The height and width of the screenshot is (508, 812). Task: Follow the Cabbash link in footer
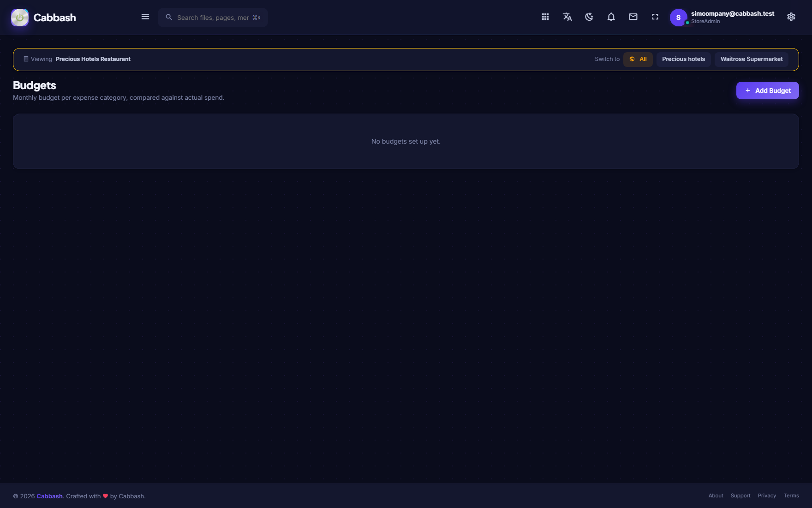coord(50,496)
